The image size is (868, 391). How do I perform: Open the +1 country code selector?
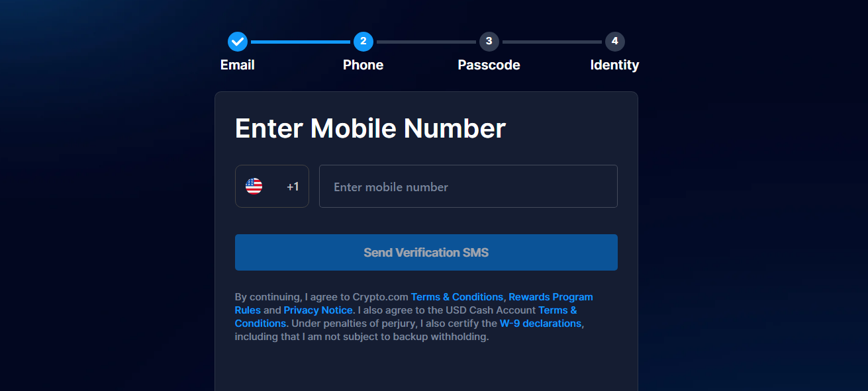click(x=293, y=187)
